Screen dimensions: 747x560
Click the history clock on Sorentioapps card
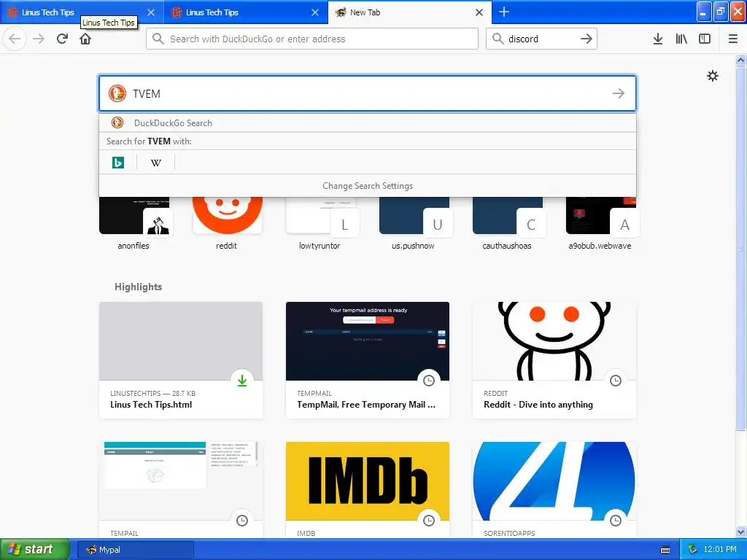pos(616,521)
